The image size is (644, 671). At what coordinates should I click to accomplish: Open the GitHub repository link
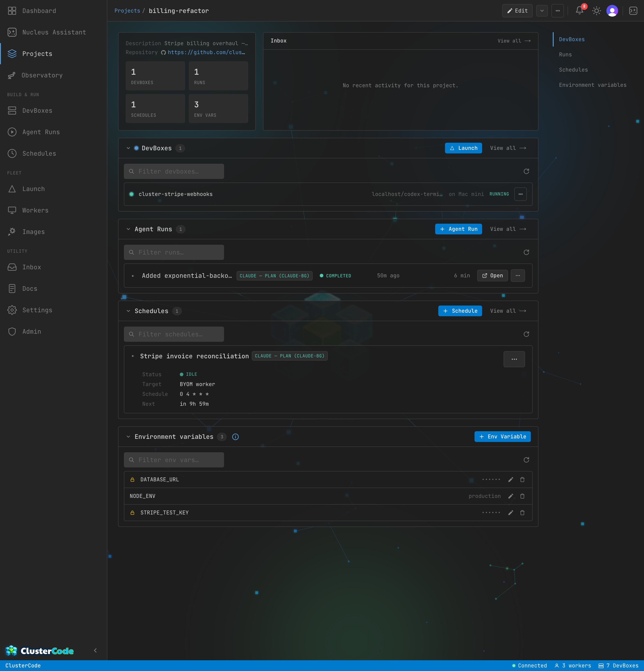pos(206,52)
